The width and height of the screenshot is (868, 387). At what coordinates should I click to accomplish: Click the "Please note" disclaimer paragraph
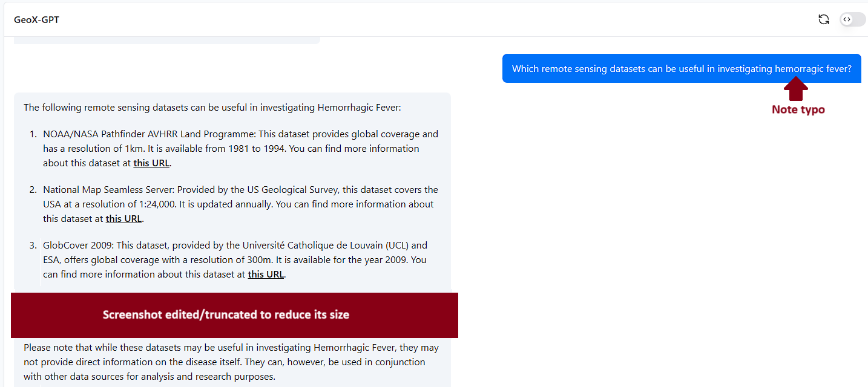coord(231,362)
